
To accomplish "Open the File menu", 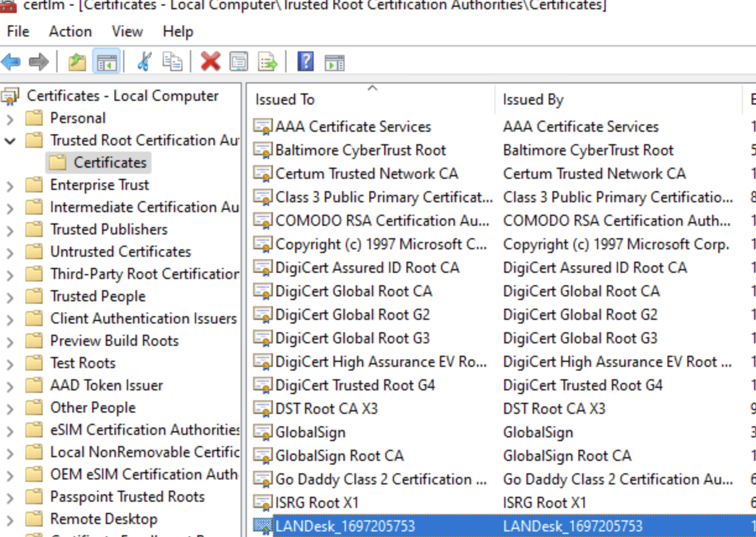I will (19, 32).
